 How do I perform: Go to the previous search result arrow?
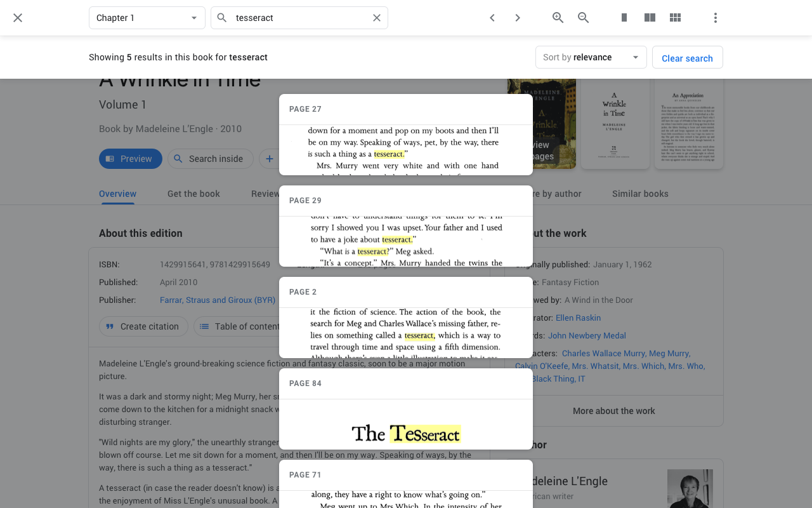492,18
